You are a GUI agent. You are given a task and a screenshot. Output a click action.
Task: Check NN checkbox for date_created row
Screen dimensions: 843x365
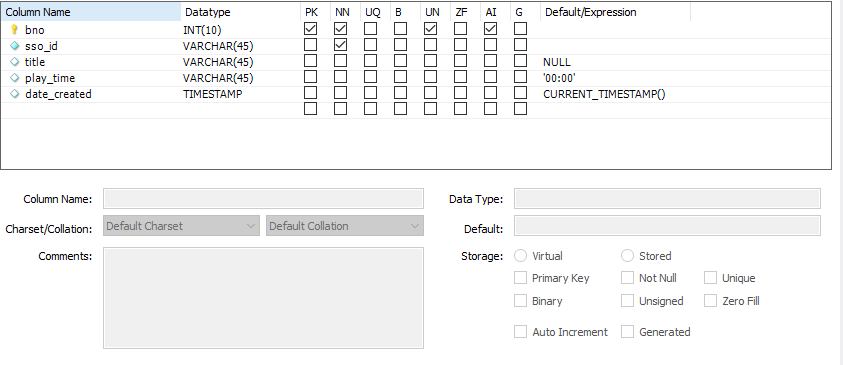pyautogui.click(x=340, y=92)
